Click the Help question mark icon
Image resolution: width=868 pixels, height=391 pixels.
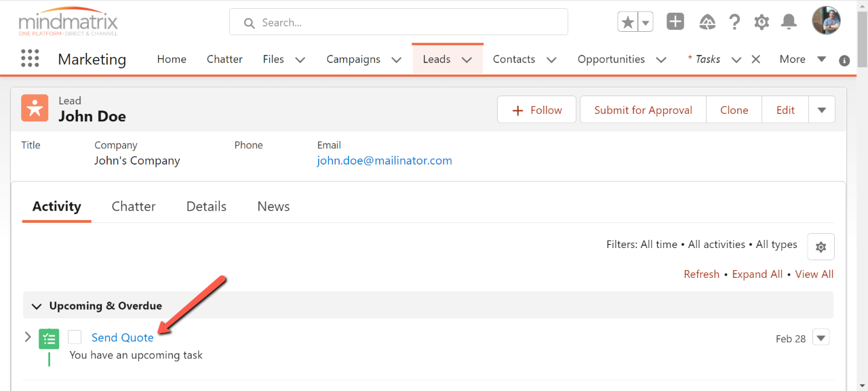(x=734, y=22)
